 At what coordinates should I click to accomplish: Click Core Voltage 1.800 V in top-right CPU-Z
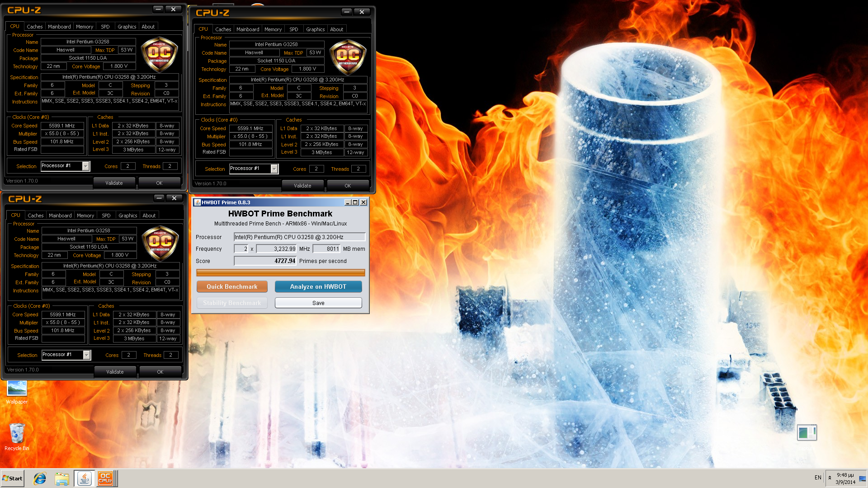point(307,69)
